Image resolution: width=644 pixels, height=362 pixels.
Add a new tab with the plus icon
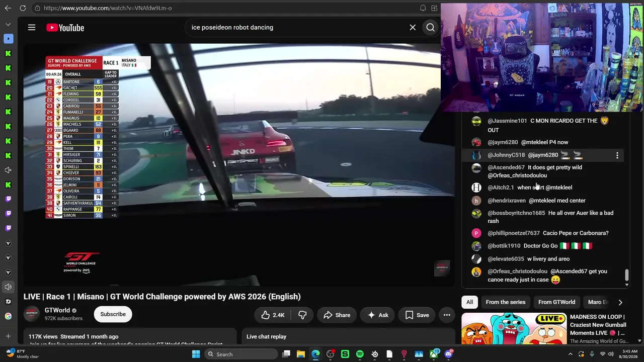(8, 336)
